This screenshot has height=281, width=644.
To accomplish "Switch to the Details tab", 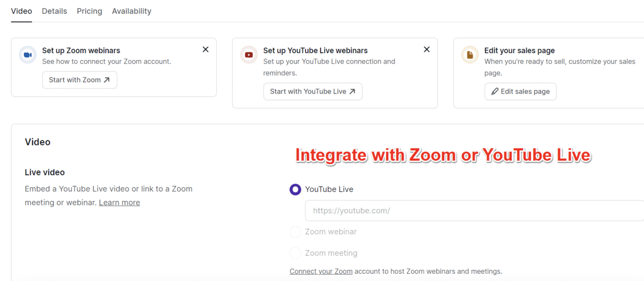I will pos(54,11).
